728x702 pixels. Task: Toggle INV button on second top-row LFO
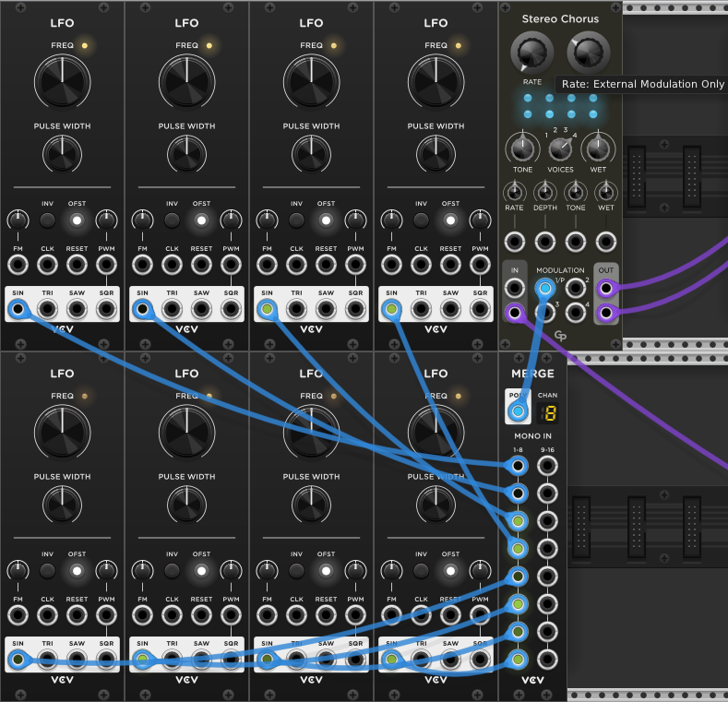coord(172,220)
